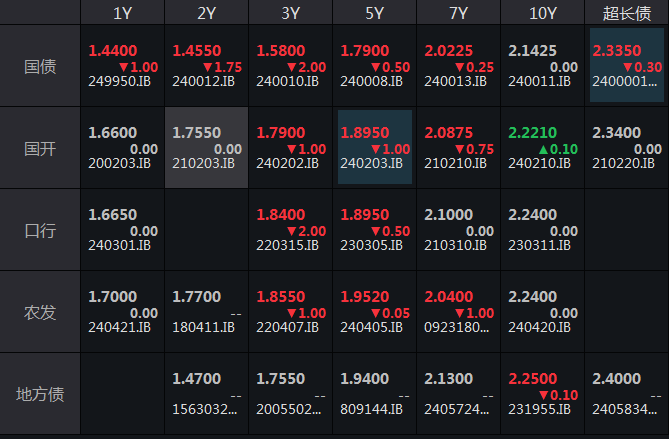Click the 240301.IB cell at 1.6650
Screen dimensions: 669x439
point(122,230)
